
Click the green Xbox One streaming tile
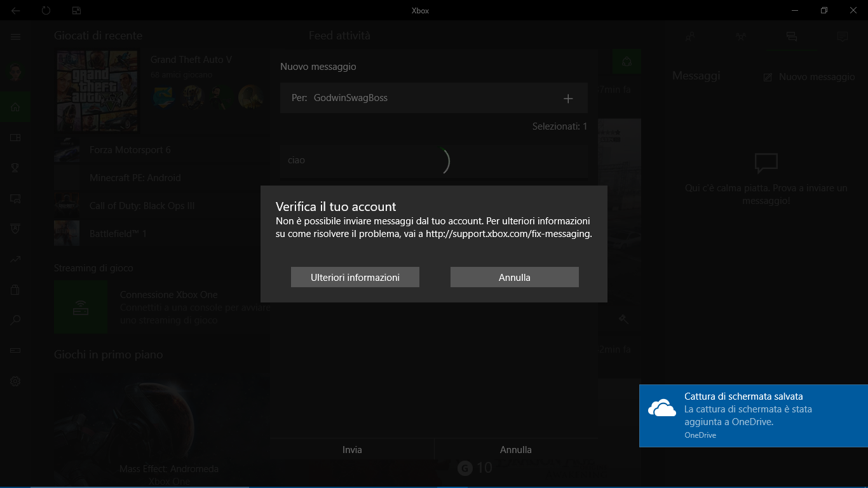tap(81, 308)
